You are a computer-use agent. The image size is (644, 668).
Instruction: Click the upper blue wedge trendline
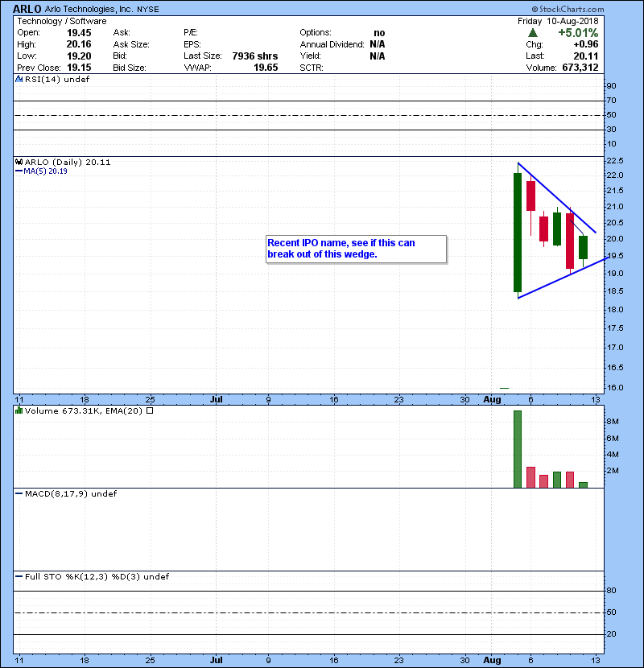point(556,197)
